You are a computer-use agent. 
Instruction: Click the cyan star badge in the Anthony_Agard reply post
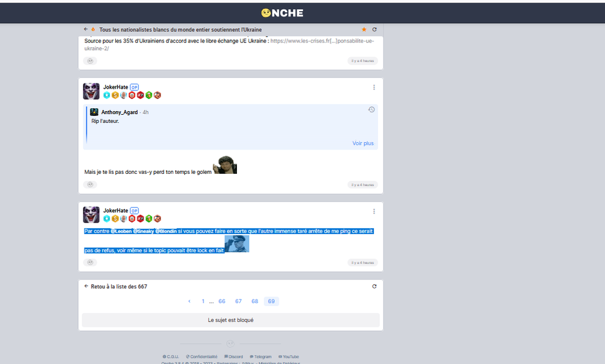[107, 95]
